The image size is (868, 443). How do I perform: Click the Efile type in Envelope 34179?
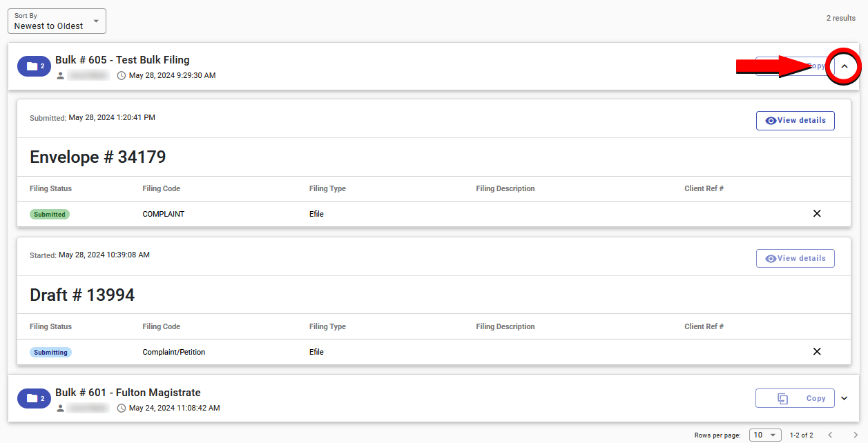pyautogui.click(x=316, y=214)
